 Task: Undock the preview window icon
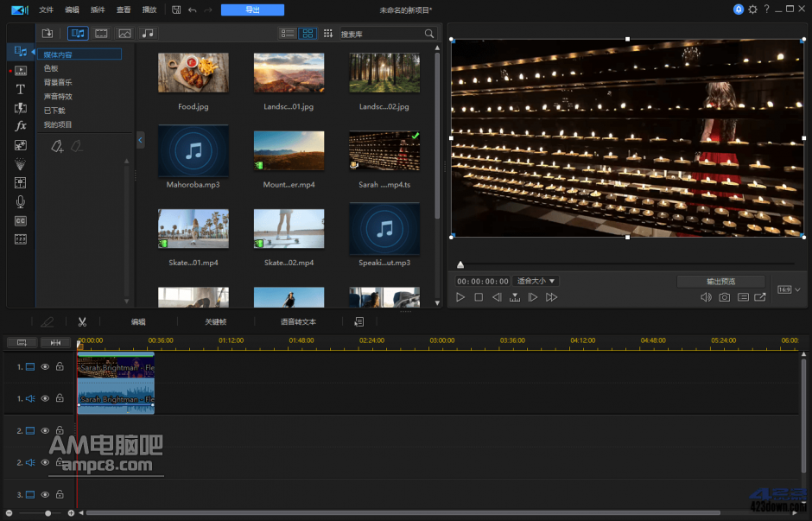tap(759, 297)
